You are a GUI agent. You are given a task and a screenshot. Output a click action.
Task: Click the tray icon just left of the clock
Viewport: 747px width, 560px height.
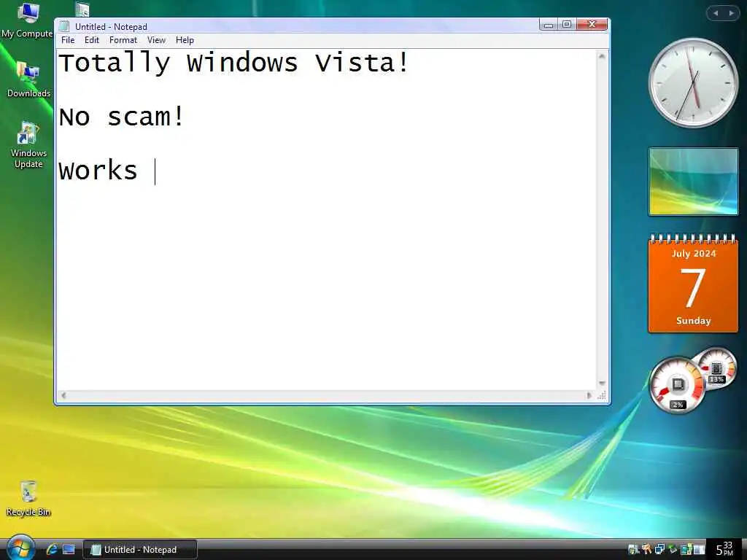[x=699, y=550]
